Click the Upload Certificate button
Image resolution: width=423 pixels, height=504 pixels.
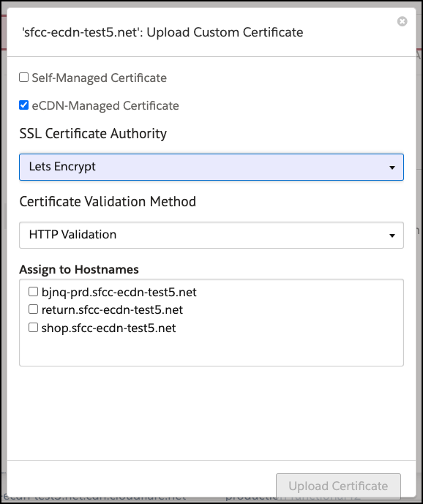pyautogui.click(x=338, y=486)
